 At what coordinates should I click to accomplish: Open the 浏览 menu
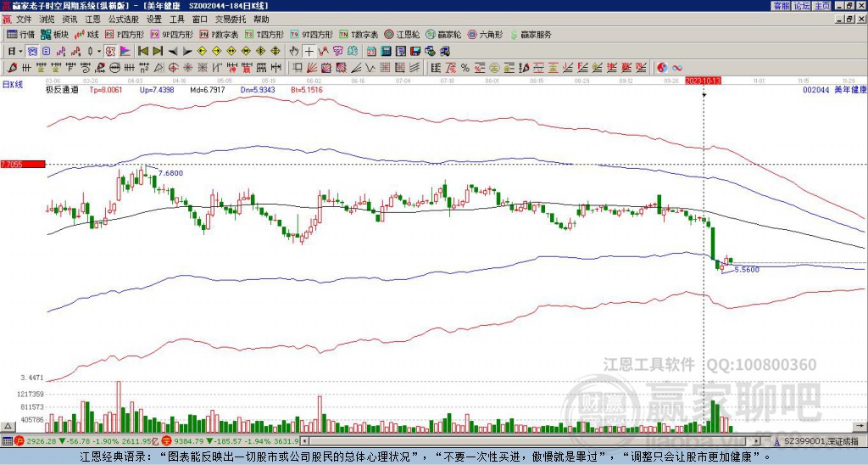47,20
